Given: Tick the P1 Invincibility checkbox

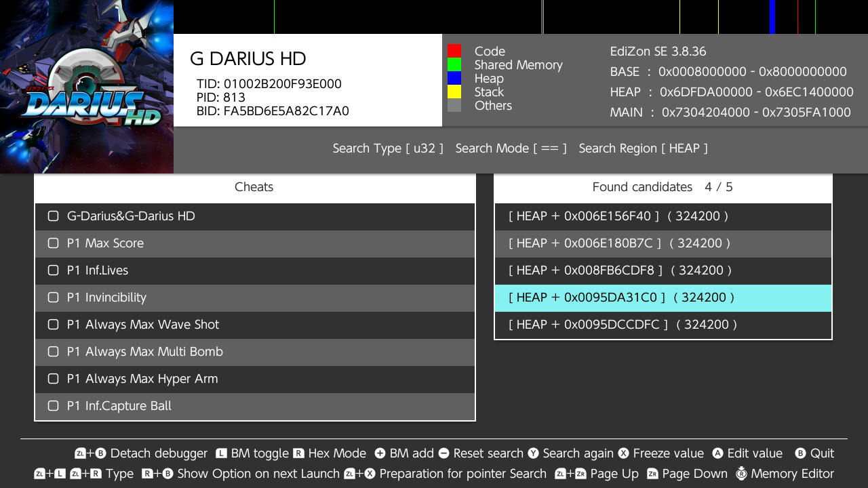Looking at the screenshot, I should (54, 298).
